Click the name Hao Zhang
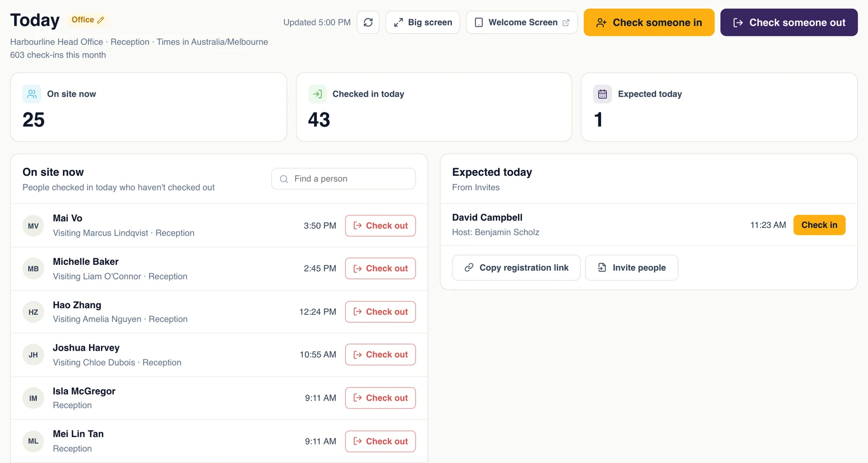Image resolution: width=868 pixels, height=463 pixels. tap(77, 305)
